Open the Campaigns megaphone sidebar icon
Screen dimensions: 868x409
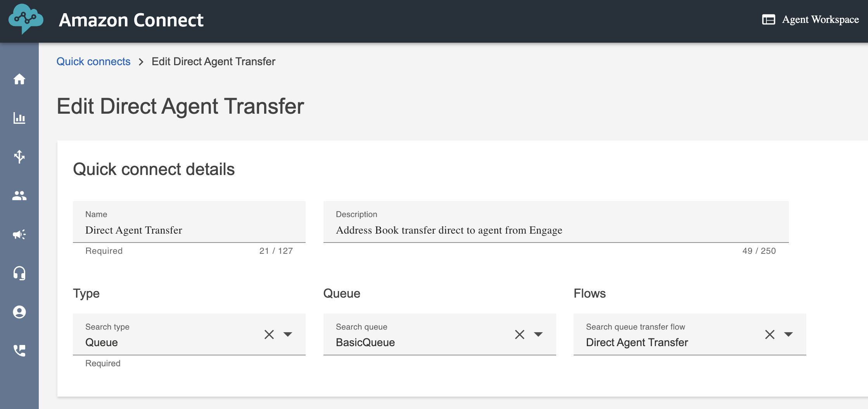pyautogui.click(x=19, y=234)
